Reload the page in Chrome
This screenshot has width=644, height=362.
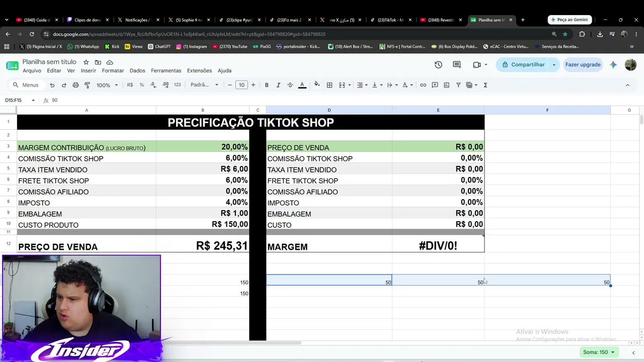pos(32,34)
